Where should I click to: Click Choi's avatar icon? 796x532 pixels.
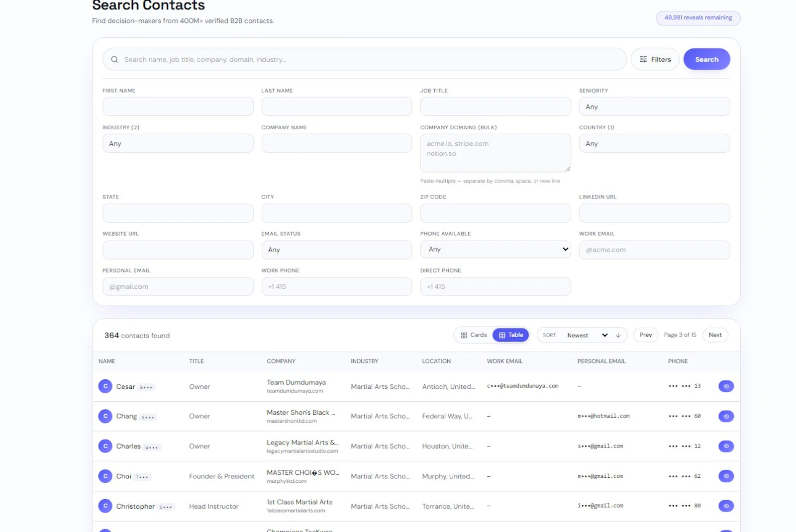(105, 476)
